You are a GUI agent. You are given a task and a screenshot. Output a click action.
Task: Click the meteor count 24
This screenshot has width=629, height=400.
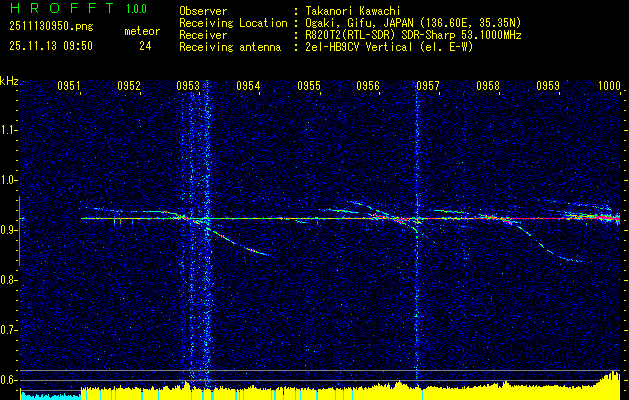point(145,46)
